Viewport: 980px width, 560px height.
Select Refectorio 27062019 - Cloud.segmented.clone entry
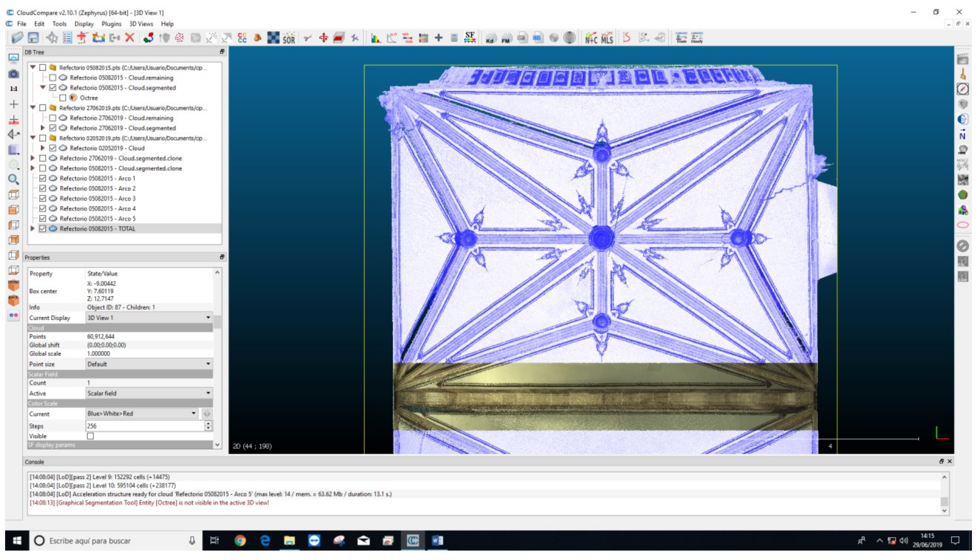(121, 158)
